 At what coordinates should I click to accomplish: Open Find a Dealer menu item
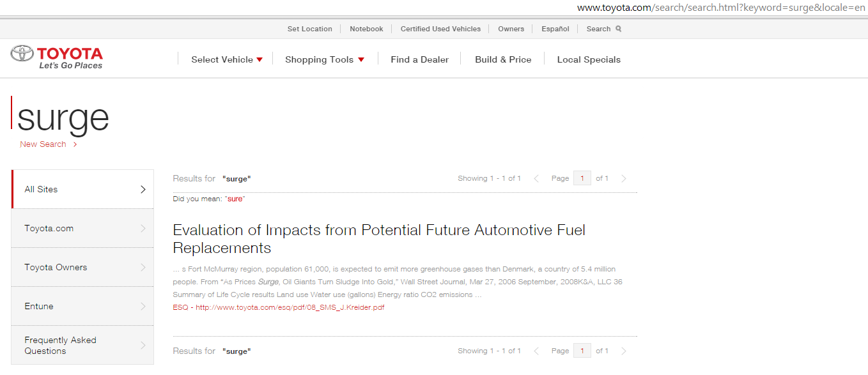point(419,59)
